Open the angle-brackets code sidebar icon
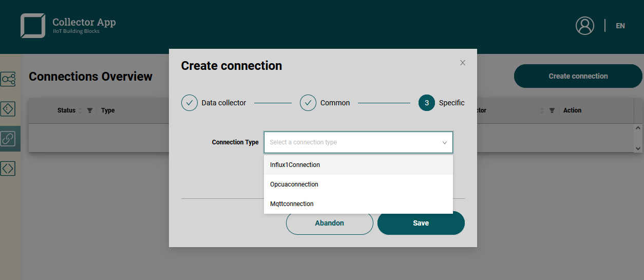644x280 pixels. coord(8,168)
